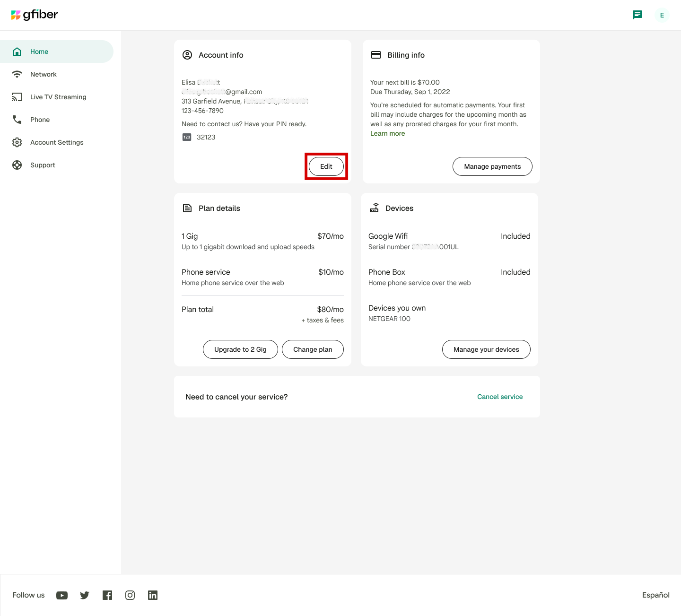
Task: Click the gfiber logo
Action: click(35, 15)
